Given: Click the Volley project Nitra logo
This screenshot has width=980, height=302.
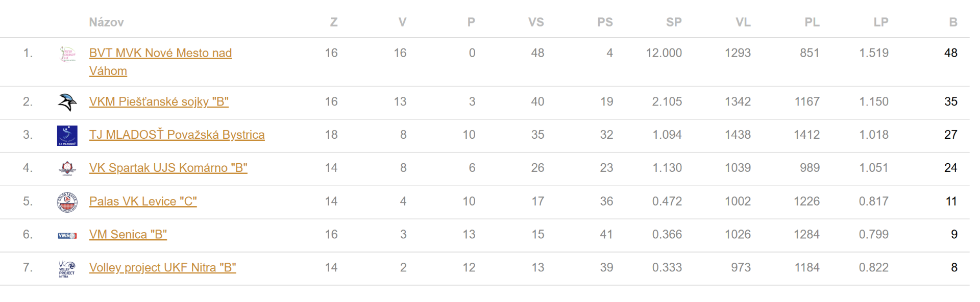Looking at the screenshot, I should click(67, 268).
